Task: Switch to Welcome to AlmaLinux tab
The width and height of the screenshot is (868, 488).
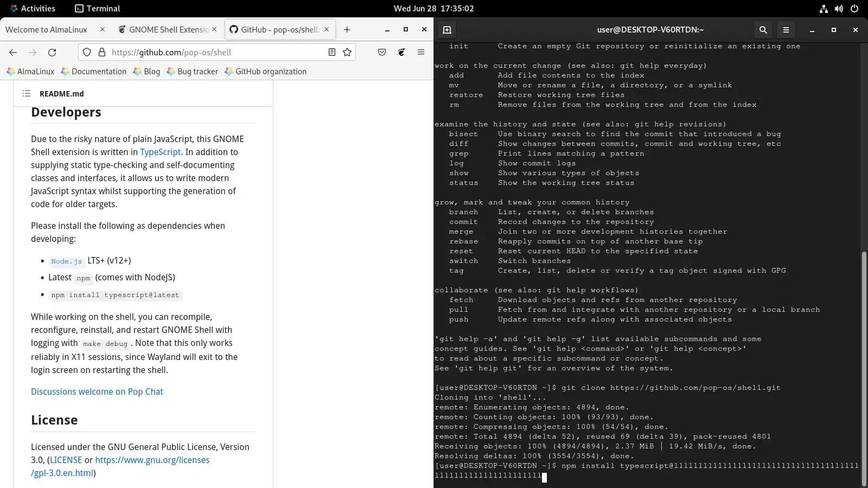Action: (47, 29)
